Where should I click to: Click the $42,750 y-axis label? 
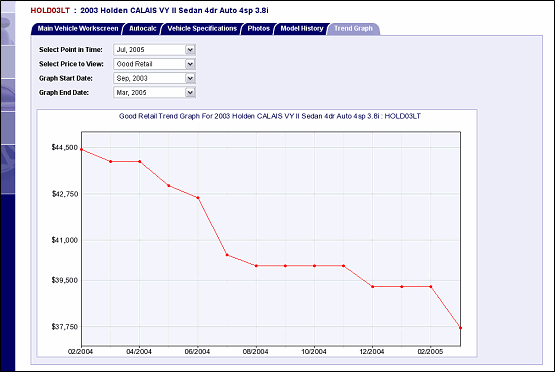[65, 194]
